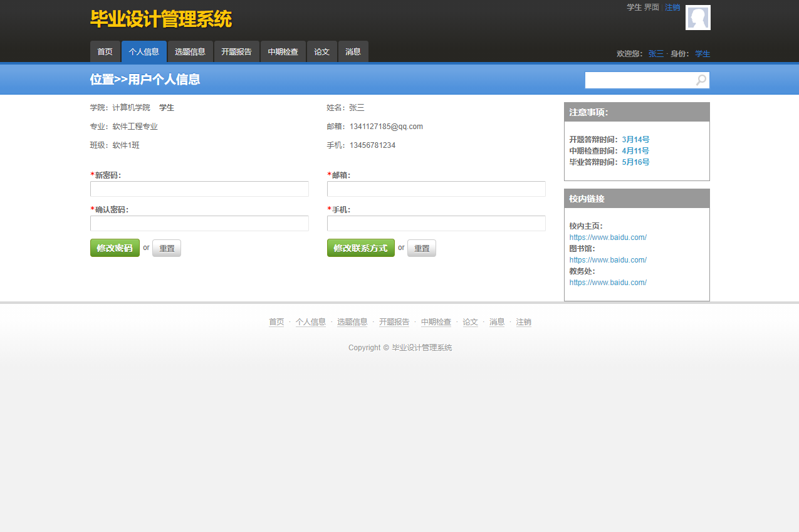Click the search input box
The height and width of the screenshot is (532, 799).
click(x=639, y=80)
